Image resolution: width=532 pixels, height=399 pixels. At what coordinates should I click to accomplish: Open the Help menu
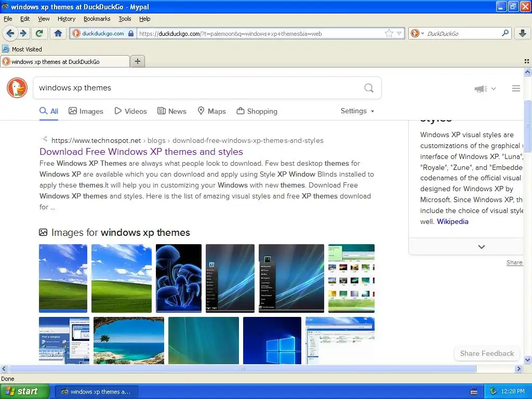(144, 19)
